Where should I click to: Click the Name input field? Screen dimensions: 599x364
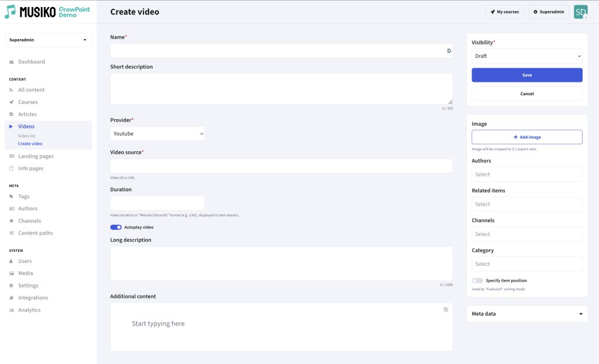click(281, 51)
